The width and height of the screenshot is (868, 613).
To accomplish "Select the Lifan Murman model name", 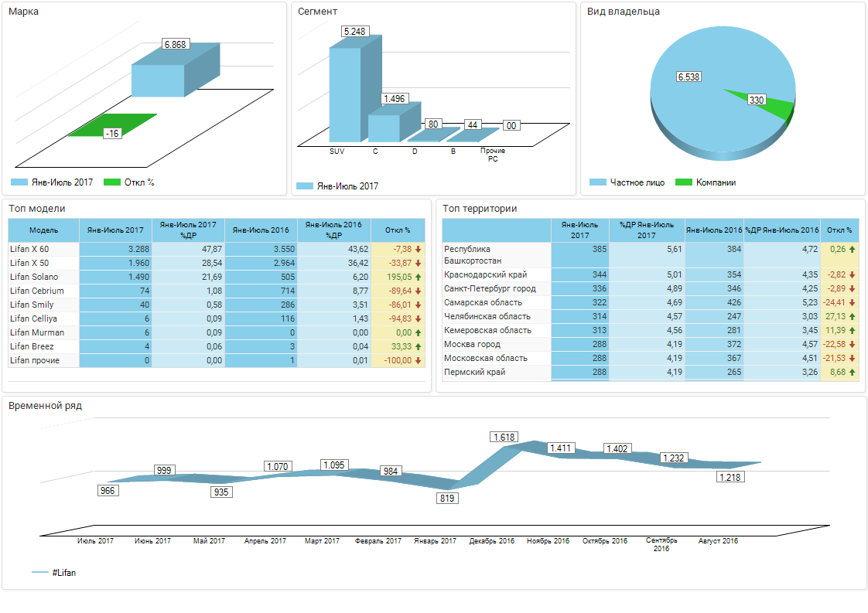I will click(37, 333).
